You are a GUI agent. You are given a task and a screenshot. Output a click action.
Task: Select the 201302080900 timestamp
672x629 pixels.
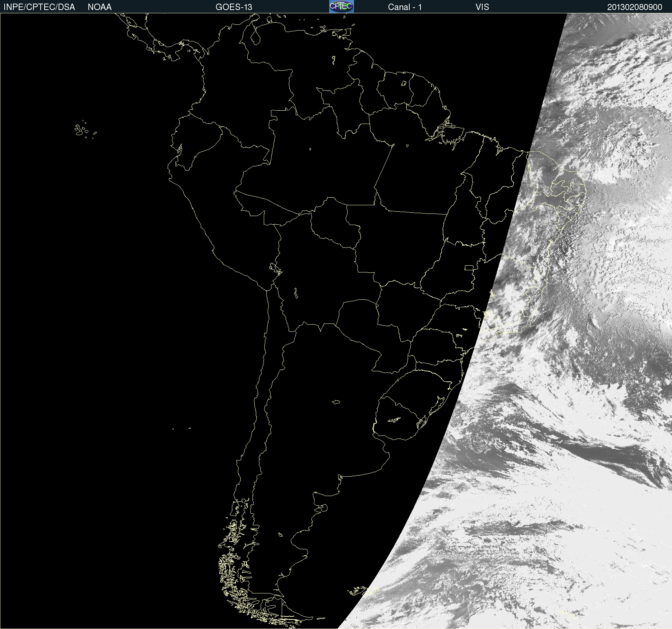tap(635, 7)
